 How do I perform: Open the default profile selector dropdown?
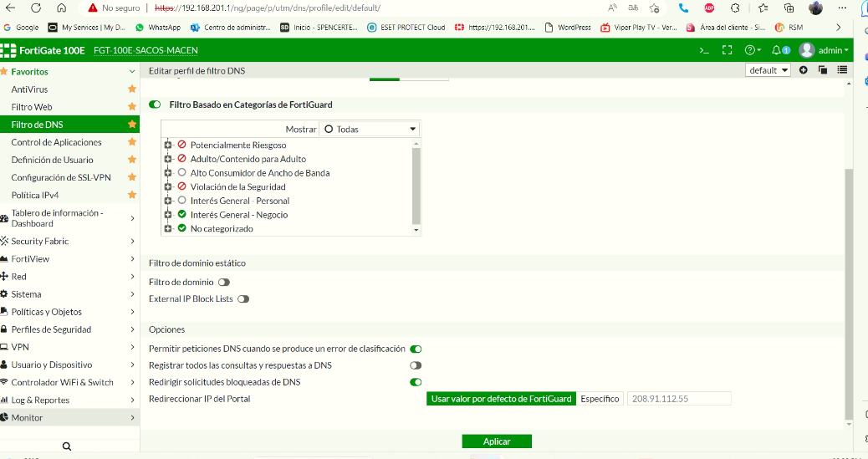point(768,70)
